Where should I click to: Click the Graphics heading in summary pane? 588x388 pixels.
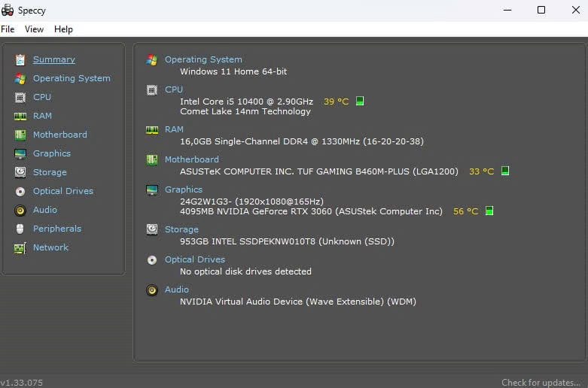point(184,189)
